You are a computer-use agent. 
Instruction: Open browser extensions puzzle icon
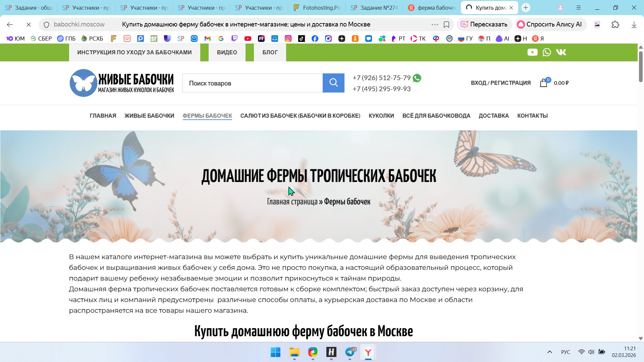click(615, 24)
